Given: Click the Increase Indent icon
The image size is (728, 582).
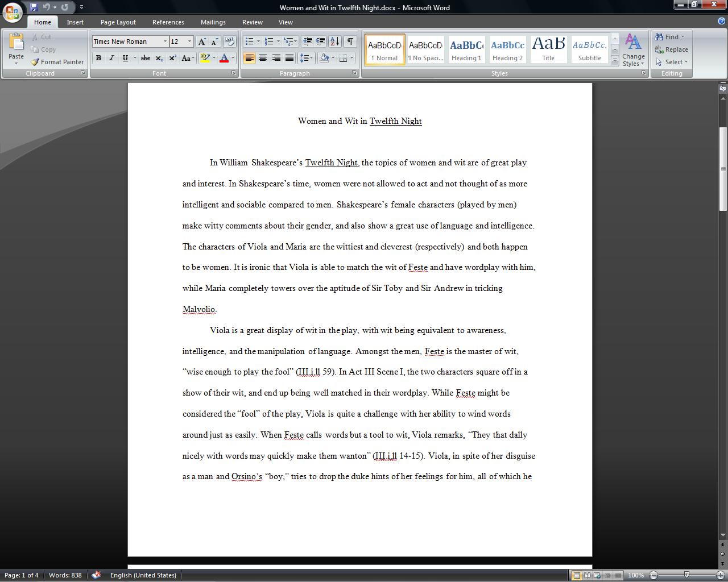Looking at the screenshot, I should 321,41.
